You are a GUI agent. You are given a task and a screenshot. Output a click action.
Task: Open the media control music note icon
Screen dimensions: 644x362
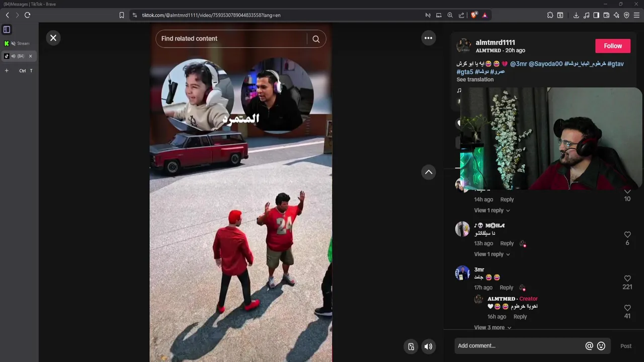586,15
